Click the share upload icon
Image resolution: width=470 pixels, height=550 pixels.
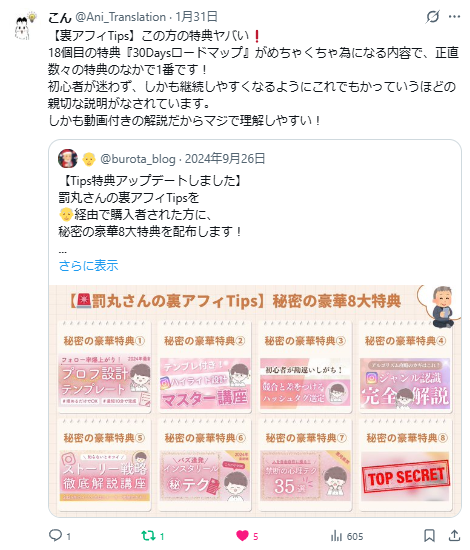(455, 536)
